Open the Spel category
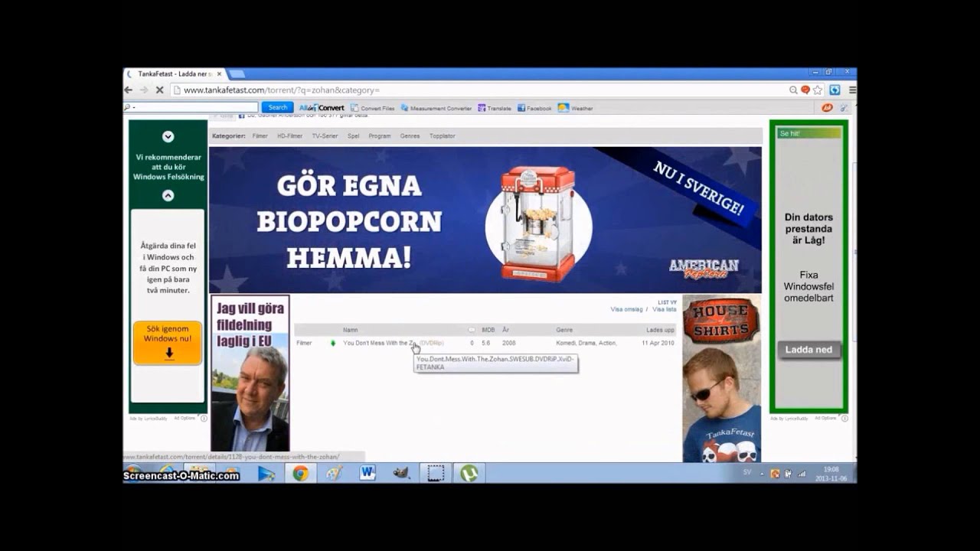Viewport: 980px width, 551px height. pyautogui.click(x=353, y=136)
